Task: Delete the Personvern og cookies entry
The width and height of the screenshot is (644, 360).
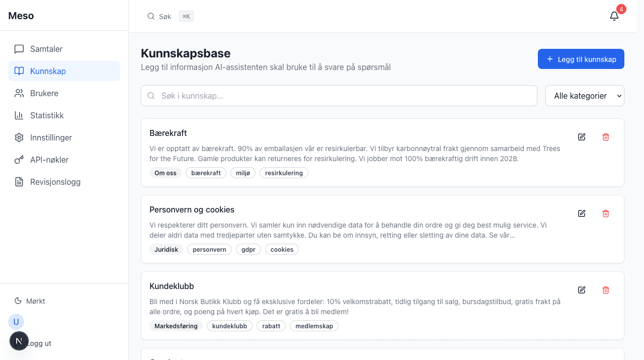Action: (606, 213)
